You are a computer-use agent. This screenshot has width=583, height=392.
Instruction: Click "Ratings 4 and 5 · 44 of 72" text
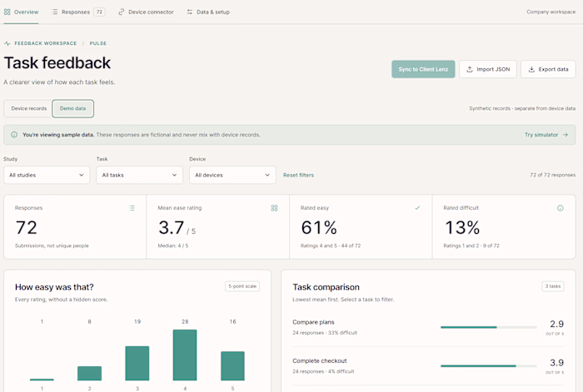[x=331, y=246]
